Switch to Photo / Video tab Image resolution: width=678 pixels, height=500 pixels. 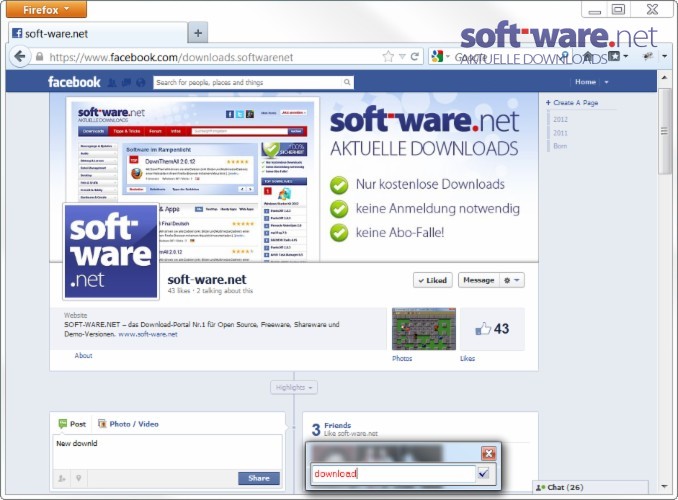point(128,424)
